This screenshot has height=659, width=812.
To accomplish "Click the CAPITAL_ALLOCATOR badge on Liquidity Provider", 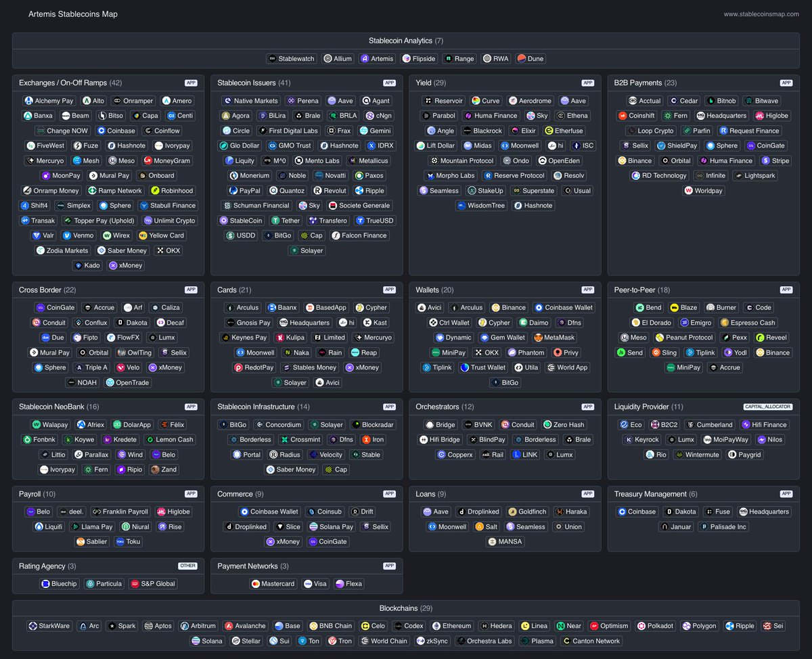I will tap(767, 407).
